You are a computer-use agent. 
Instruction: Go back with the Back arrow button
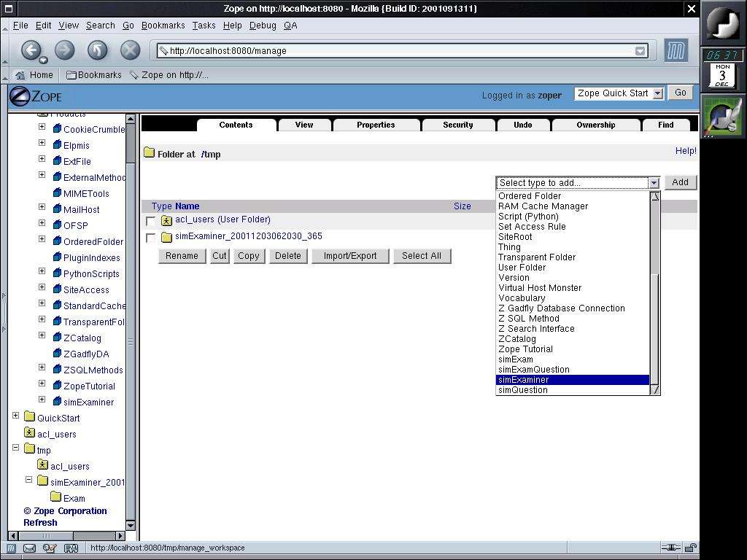point(31,50)
